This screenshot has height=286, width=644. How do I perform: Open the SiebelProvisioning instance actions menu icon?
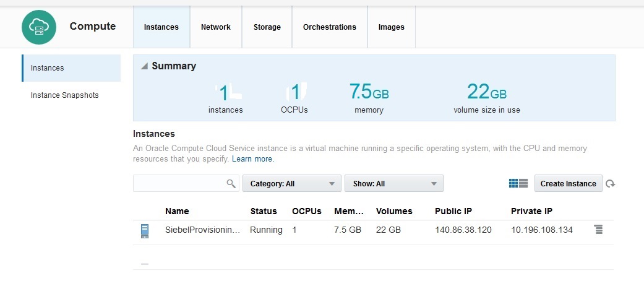(x=599, y=230)
